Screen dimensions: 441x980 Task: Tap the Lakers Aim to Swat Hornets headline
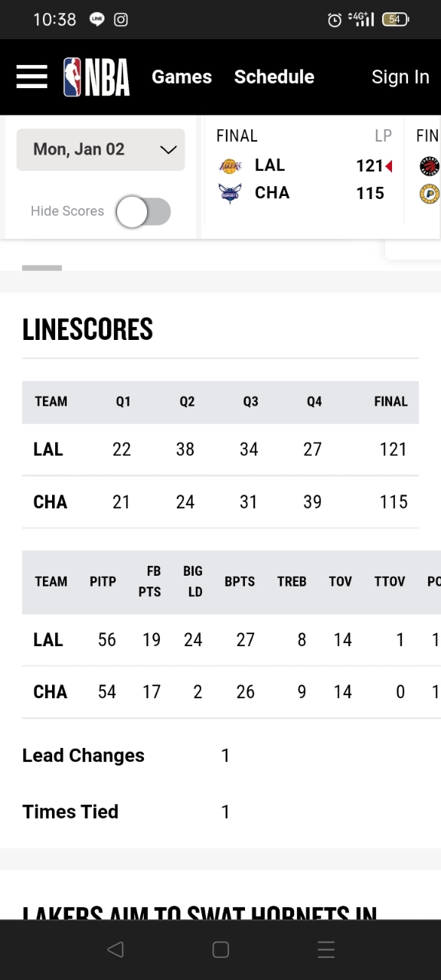(x=200, y=911)
